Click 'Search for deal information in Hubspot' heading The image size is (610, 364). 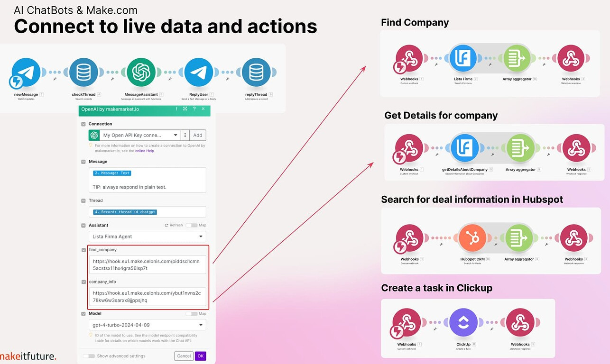(x=472, y=200)
